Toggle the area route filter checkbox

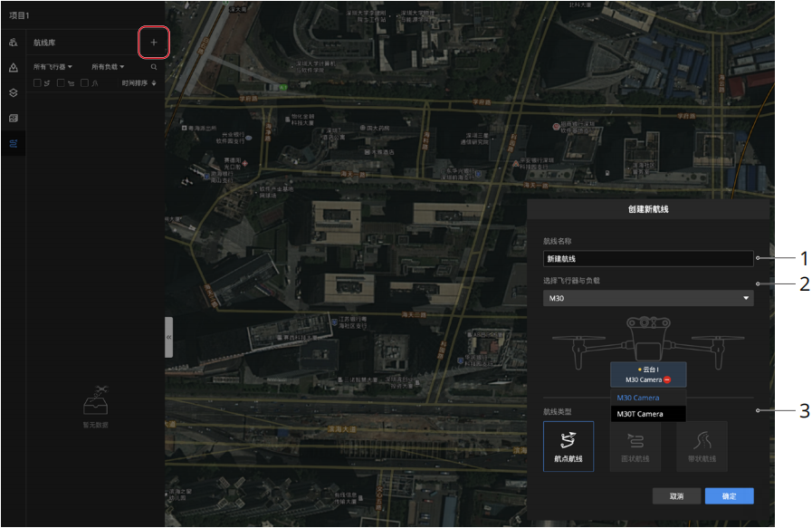pyautogui.click(x=61, y=83)
